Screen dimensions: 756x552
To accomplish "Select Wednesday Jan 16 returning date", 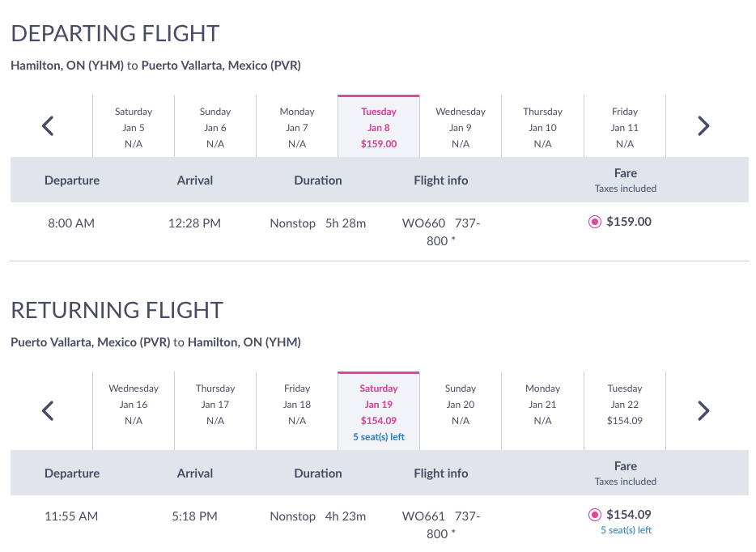I will tap(133, 411).
